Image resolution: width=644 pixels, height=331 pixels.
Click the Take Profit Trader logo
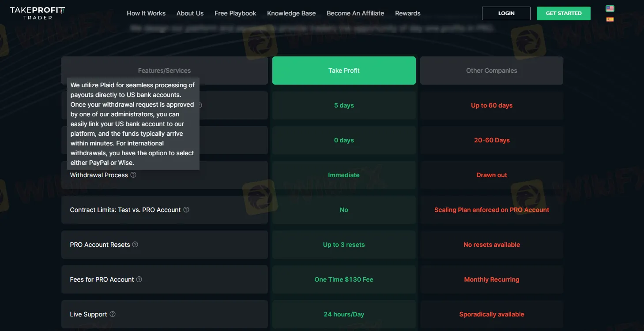38,13
